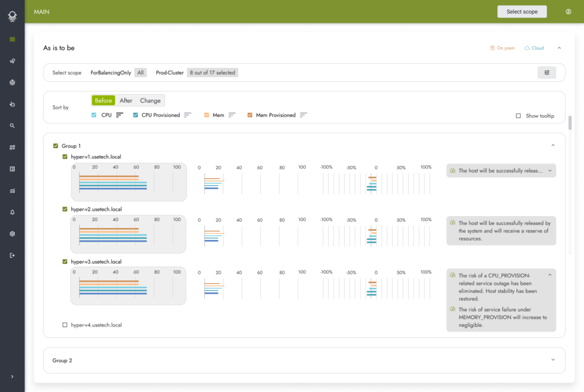
Task: Uncheck hyper-v3.usetech.local checkbox
Action: tap(65, 262)
